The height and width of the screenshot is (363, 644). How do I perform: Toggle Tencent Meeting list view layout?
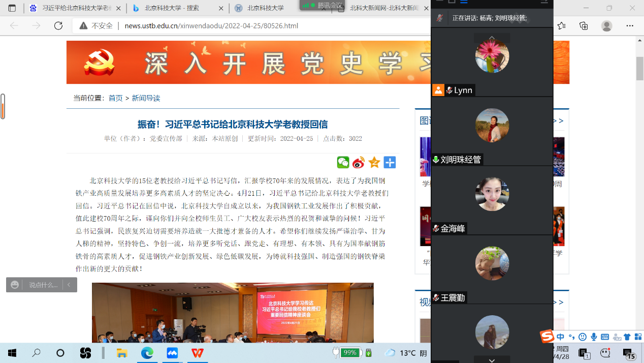[x=464, y=2]
